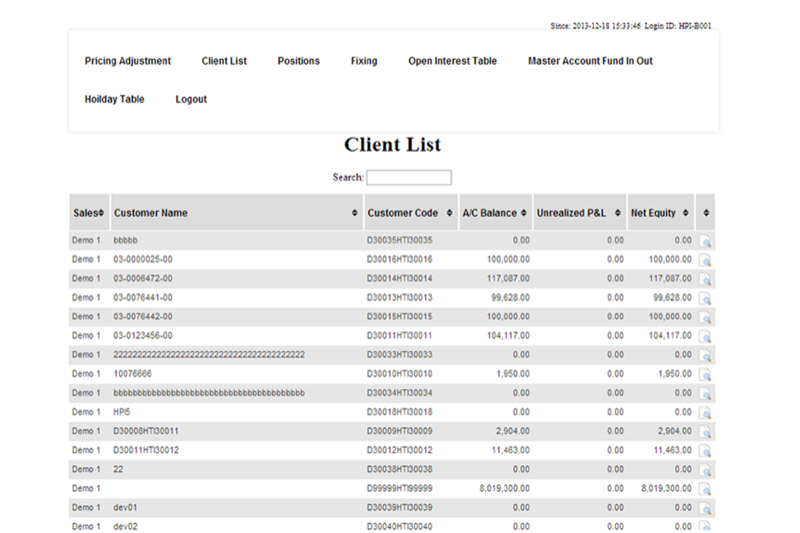Sort by Net Equity column
The width and height of the screenshot is (800, 533).
pyautogui.click(x=661, y=213)
